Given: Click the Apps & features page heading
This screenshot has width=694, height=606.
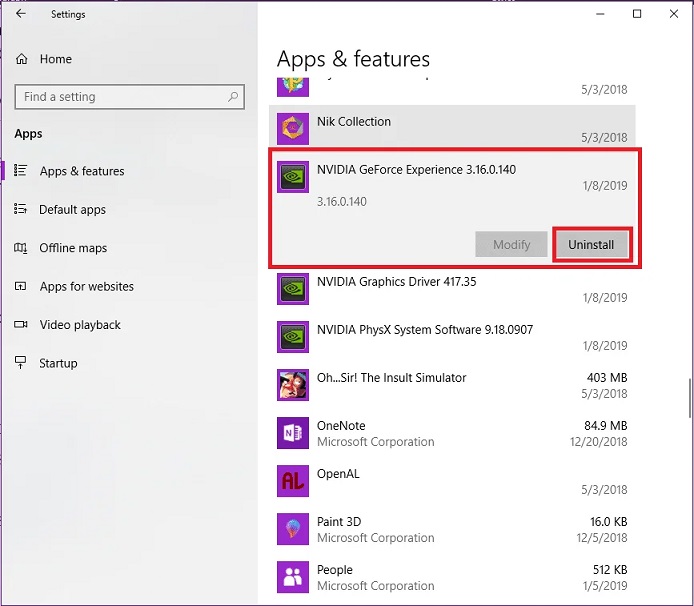Looking at the screenshot, I should [353, 59].
